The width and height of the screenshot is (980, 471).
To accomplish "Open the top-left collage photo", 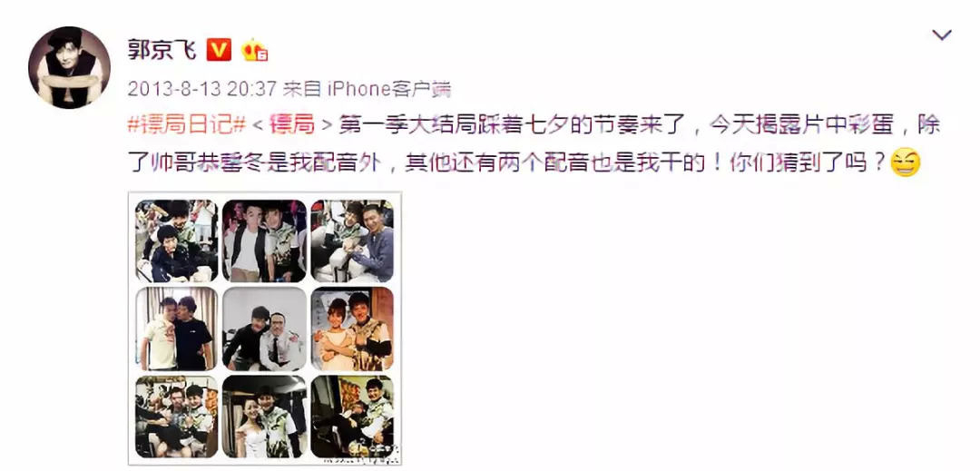I will coord(178,241).
